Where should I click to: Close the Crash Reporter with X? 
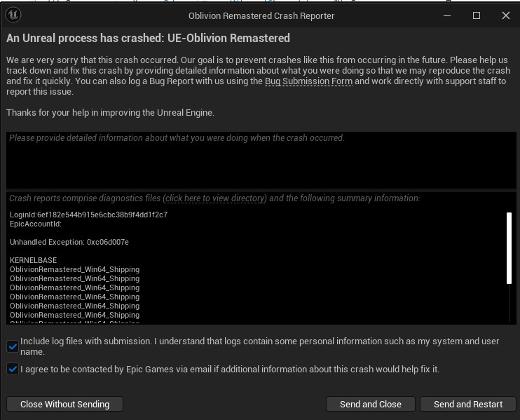point(506,15)
